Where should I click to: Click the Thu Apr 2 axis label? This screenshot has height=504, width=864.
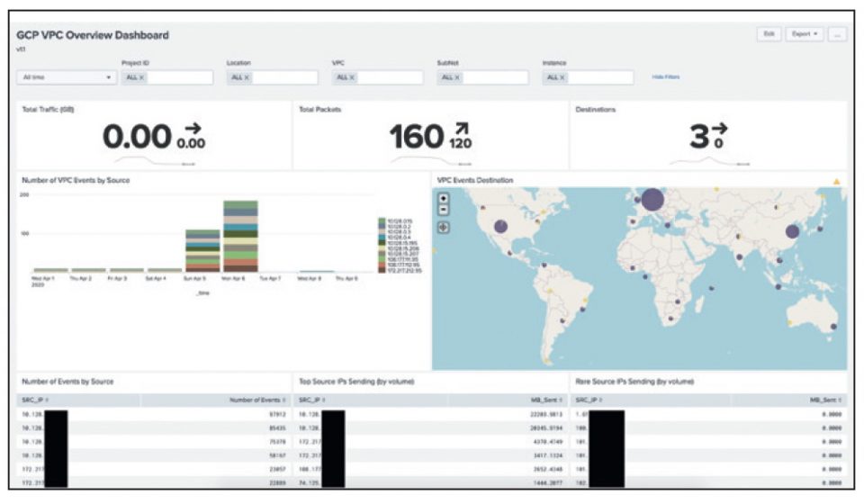[x=81, y=279]
